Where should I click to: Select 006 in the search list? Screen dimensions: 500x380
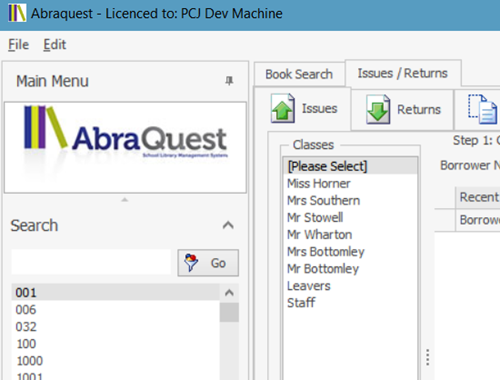(x=116, y=310)
